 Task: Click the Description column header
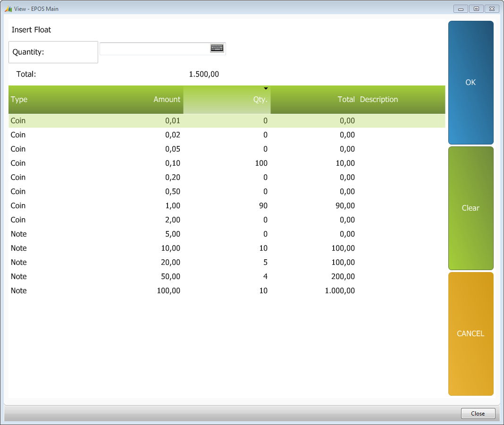click(379, 100)
